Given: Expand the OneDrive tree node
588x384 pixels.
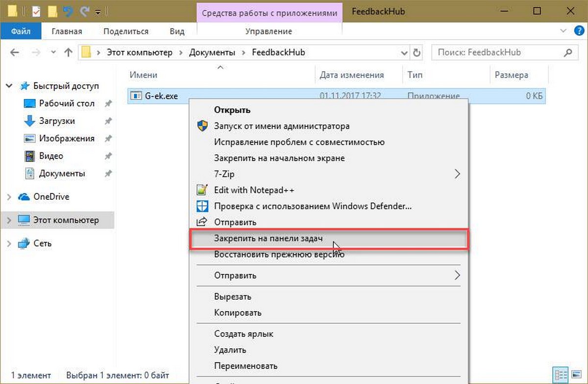Looking at the screenshot, I should click(9, 197).
